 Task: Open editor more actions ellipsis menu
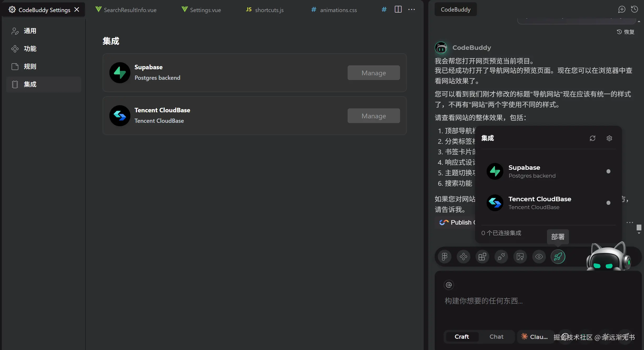(x=411, y=9)
